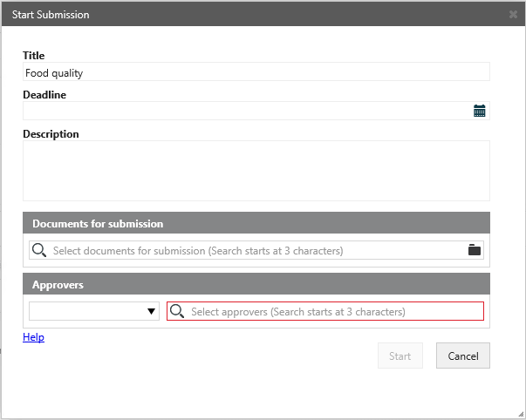Click the Approvers section header
The height and width of the screenshot is (420, 526).
click(x=256, y=285)
